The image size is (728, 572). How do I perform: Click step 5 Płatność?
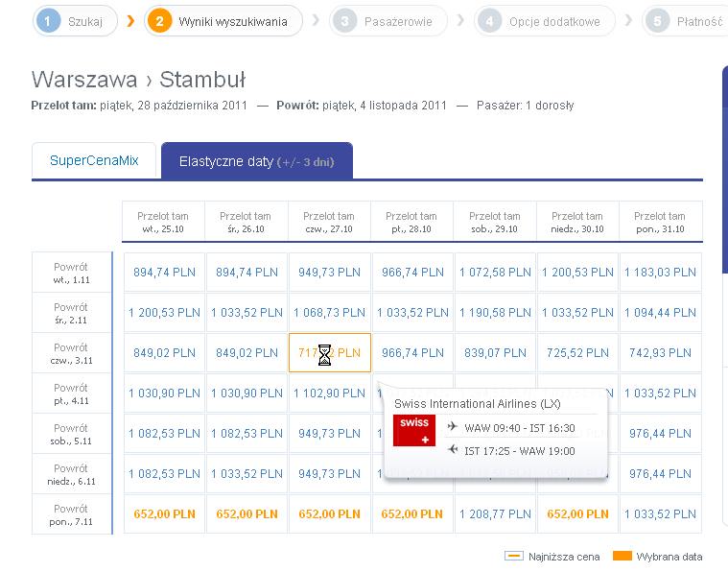coord(685,21)
